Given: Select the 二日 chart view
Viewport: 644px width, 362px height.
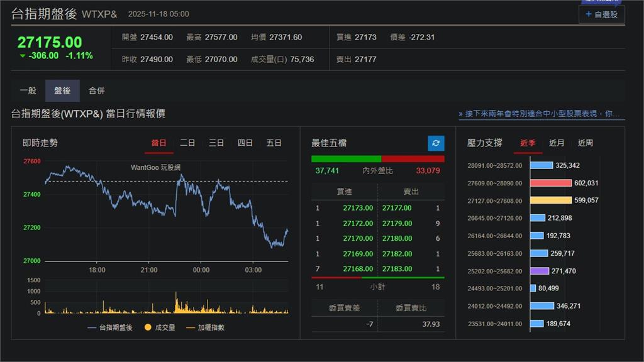Looking at the screenshot, I should pyautogui.click(x=187, y=143).
